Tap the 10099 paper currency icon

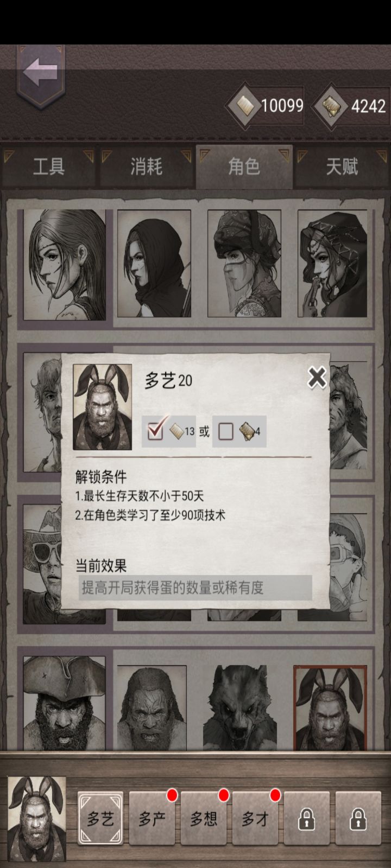pos(242,105)
